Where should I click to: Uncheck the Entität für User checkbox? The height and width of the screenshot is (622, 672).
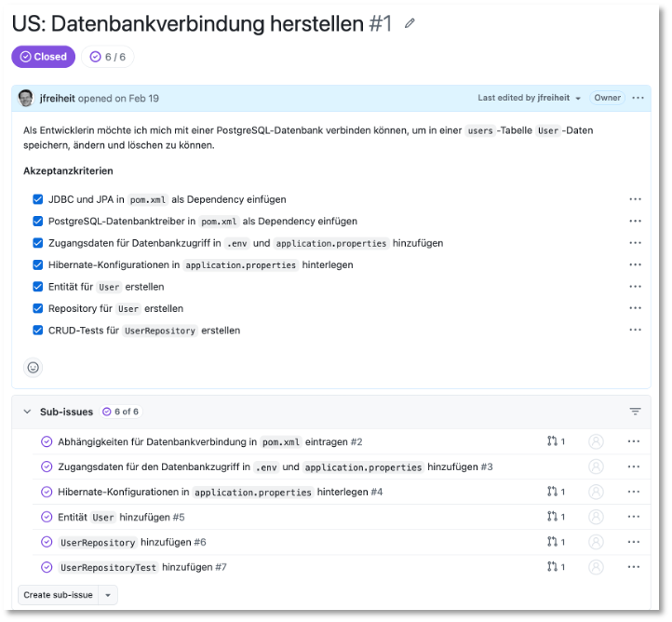tap(38, 287)
